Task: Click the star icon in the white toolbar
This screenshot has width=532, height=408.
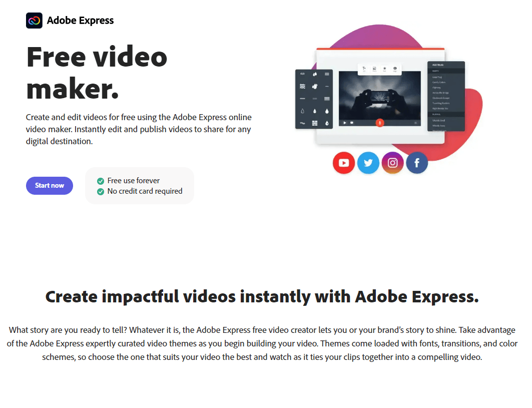Action: tap(384, 69)
